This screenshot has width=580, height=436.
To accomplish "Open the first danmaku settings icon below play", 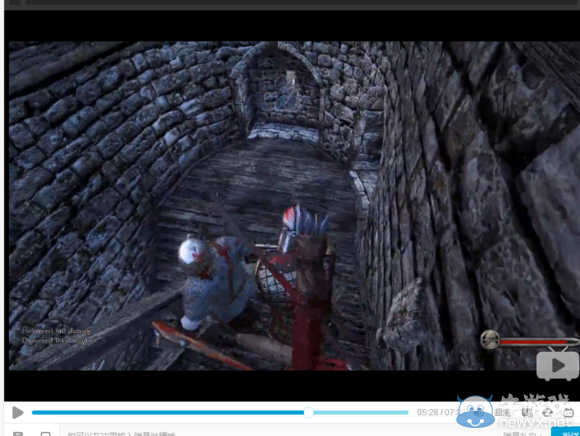I will tap(18, 433).
